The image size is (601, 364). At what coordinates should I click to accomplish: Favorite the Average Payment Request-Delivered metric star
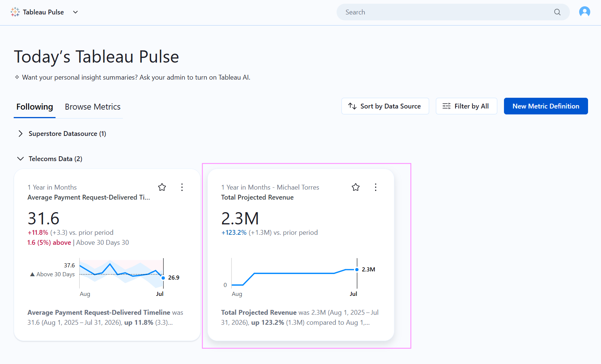click(162, 187)
